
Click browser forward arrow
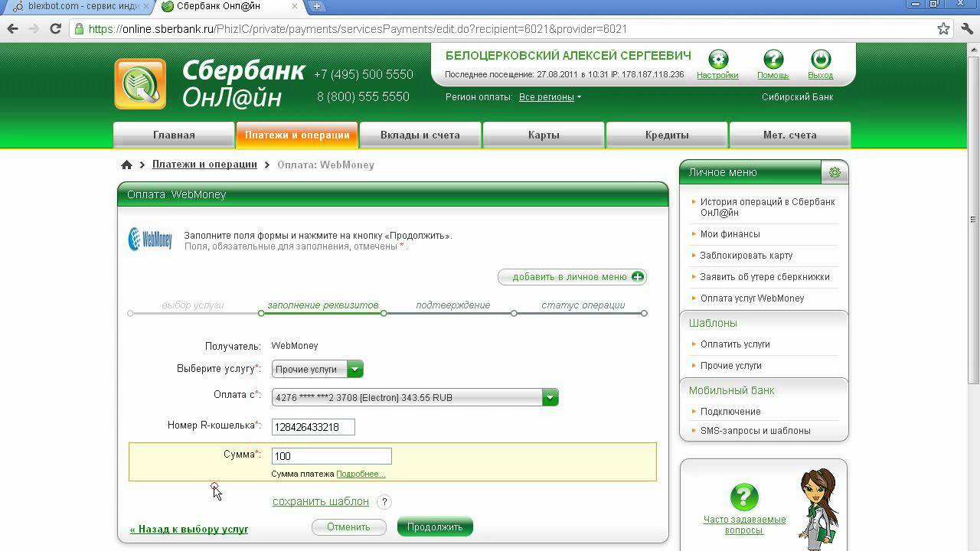(x=34, y=29)
